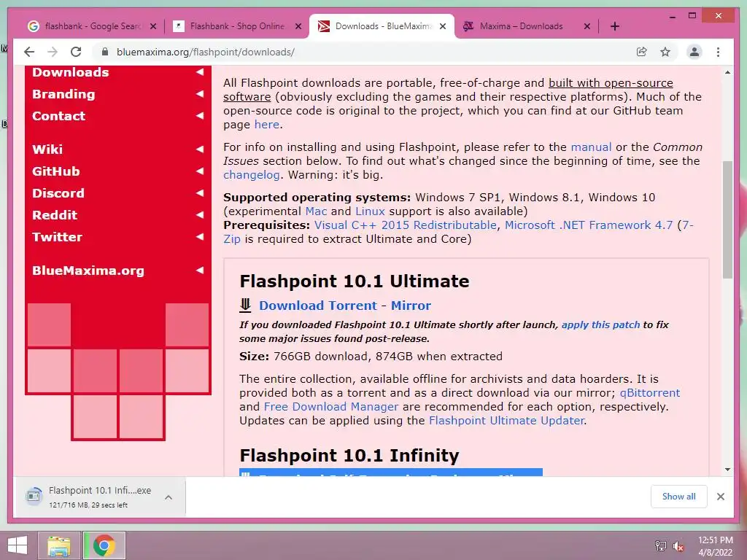Follow the 'built with open-source software' link
The height and width of the screenshot is (560, 747).
pos(611,83)
